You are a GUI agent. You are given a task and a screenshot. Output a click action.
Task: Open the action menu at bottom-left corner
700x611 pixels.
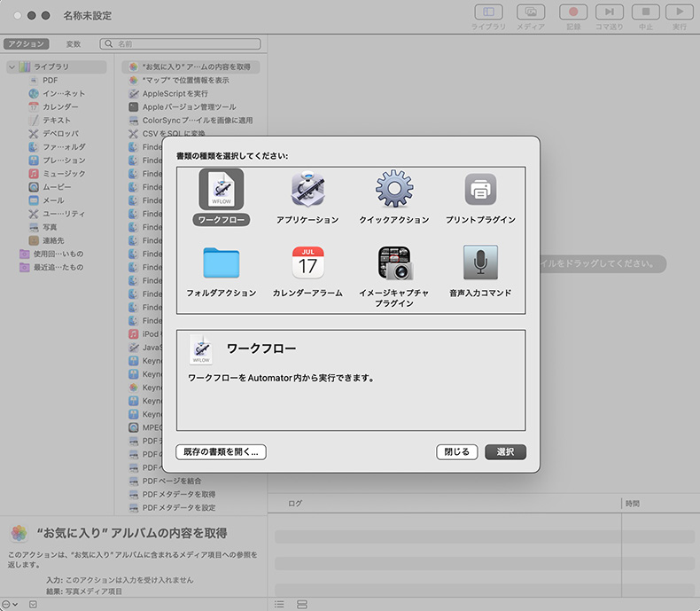point(9,604)
